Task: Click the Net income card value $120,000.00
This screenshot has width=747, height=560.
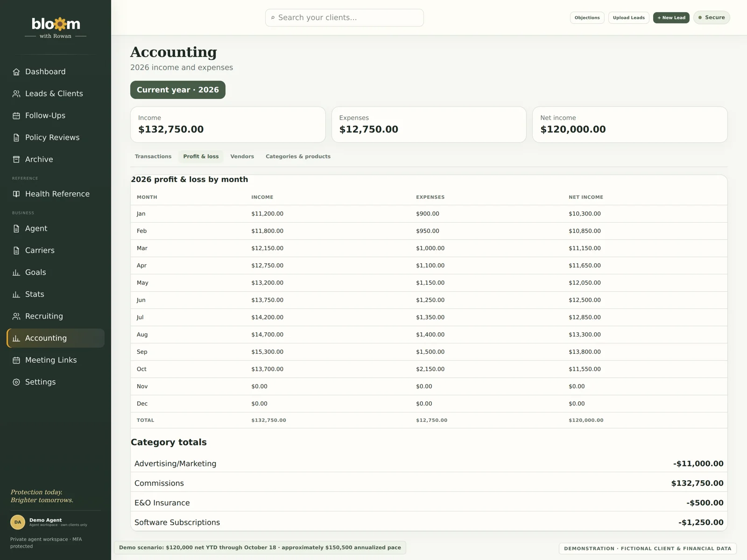Action: click(573, 129)
